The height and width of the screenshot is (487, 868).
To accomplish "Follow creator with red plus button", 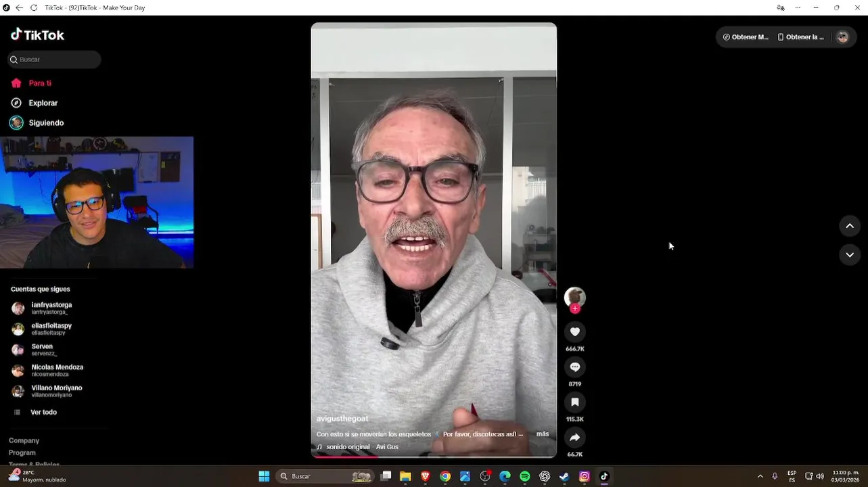I will pos(575,309).
